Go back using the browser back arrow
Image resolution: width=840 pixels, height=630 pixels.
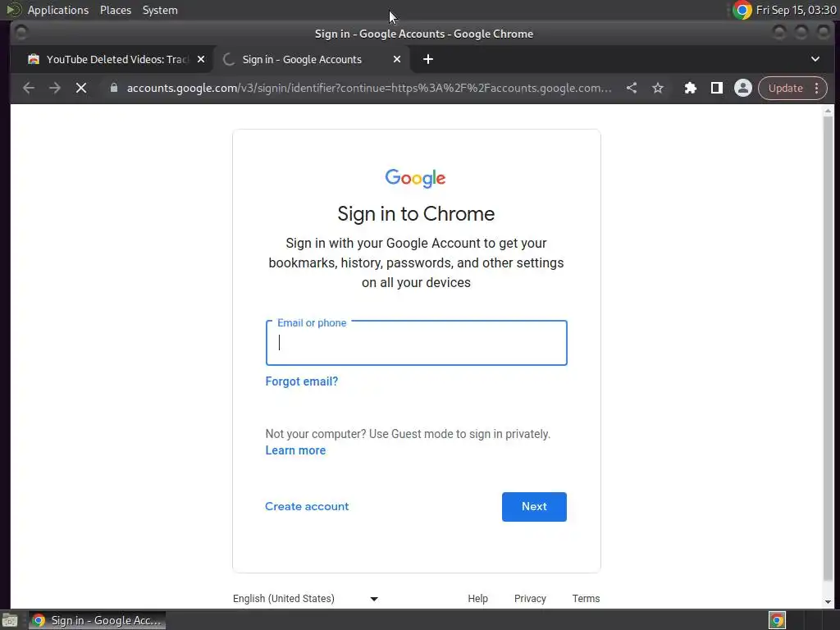tap(29, 88)
